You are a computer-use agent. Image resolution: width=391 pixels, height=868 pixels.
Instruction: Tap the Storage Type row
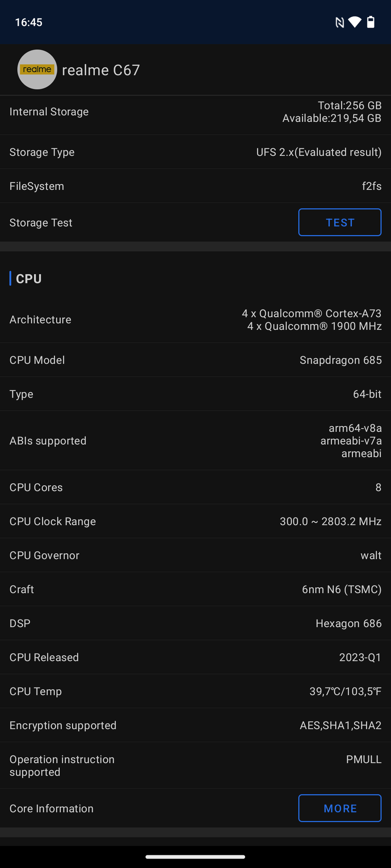(x=195, y=152)
